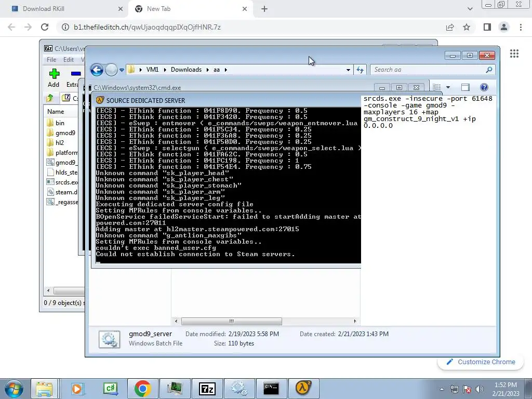Select the platform folder in 7-Zip
Viewport: 532px width, 399px height.
click(62, 153)
